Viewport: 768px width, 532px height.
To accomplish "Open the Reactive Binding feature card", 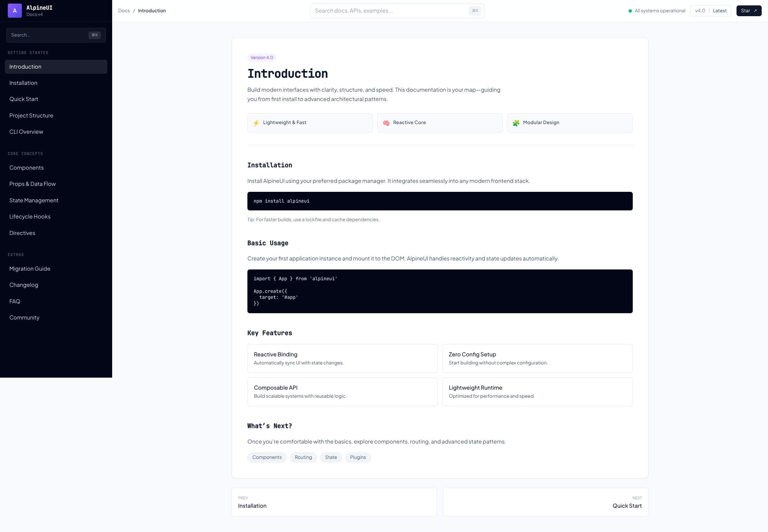I will [342, 358].
